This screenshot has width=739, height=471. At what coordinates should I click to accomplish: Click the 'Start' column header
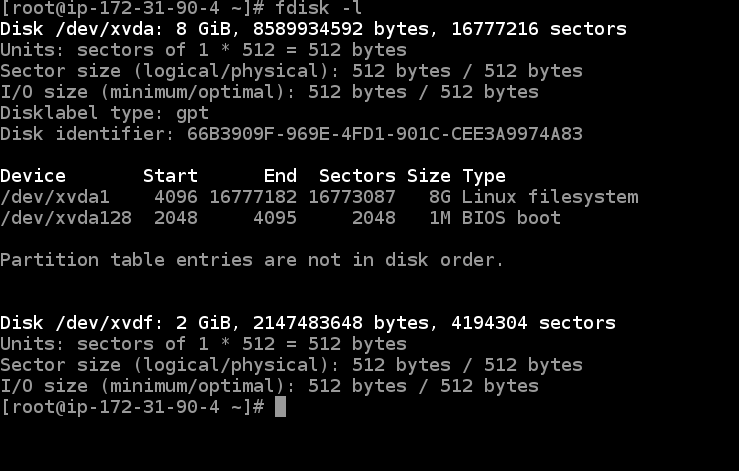170,176
